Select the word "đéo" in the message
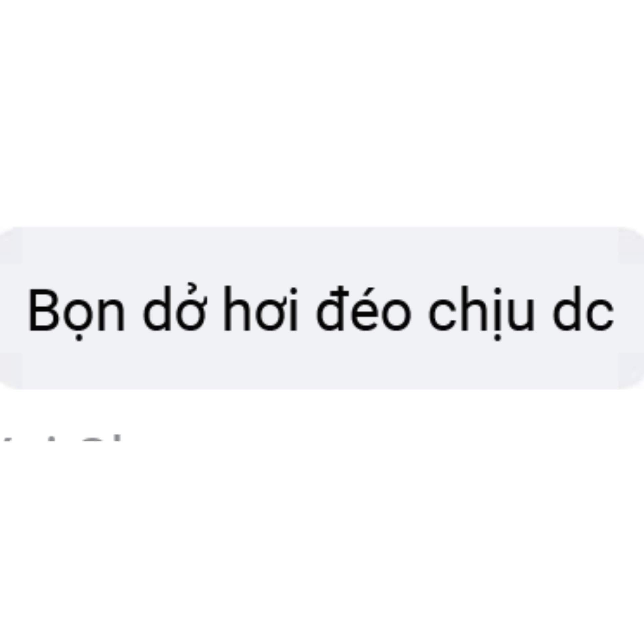Image resolution: width=644 pixels, height=644 pixels. point(364,309)
